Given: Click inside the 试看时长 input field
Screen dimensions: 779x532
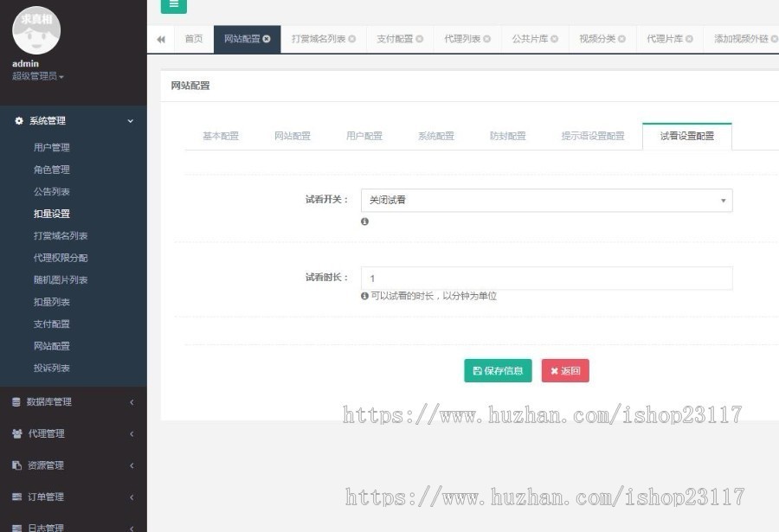Looking at the screenshot, I should 545,278.
